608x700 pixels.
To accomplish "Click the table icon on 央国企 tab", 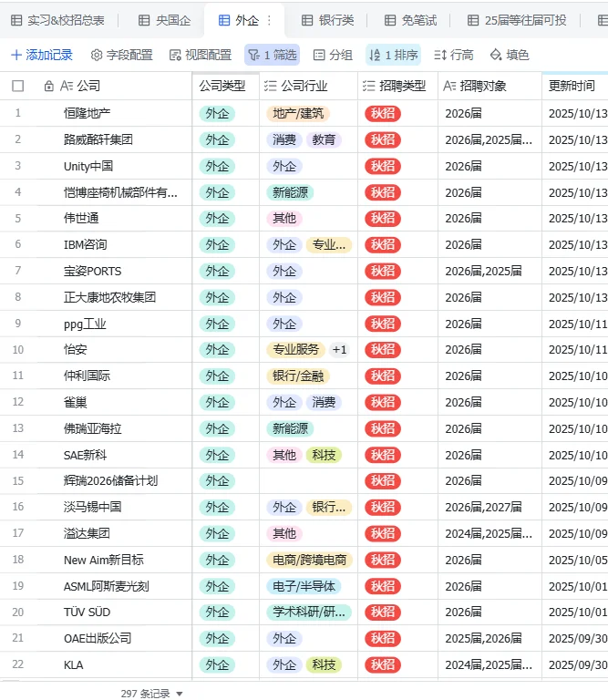I will tap(144, 21).
